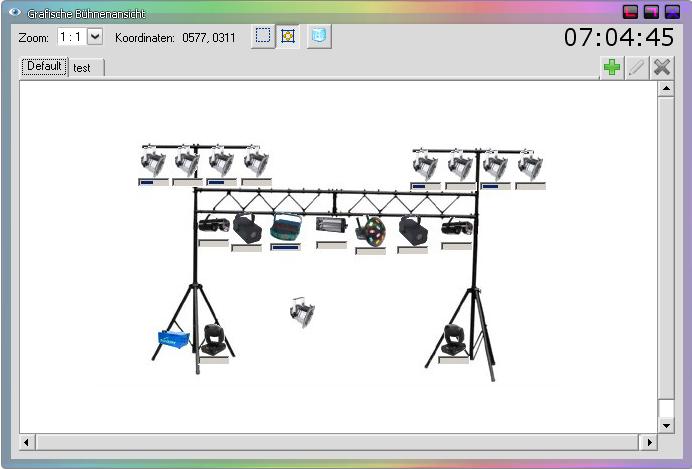Switch to the Default tab
The height and width of the screenshot is (469, 692).
[x=45, y=67]
